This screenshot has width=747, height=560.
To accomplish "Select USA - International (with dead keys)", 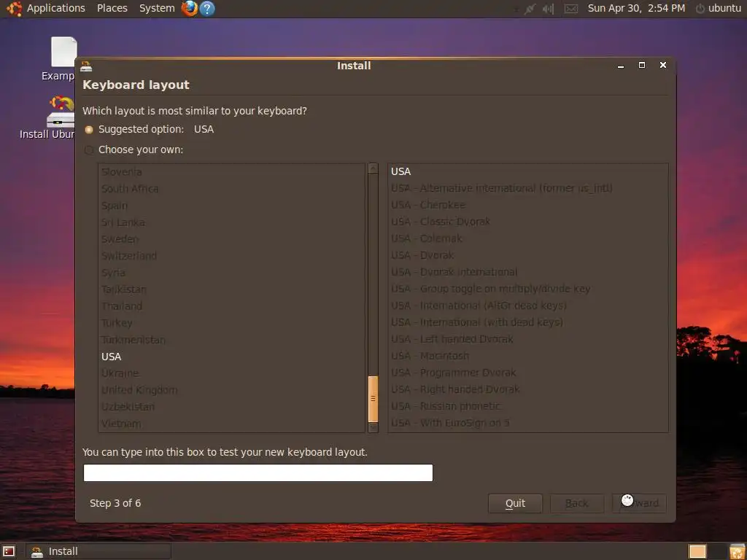I will (528, 322).
